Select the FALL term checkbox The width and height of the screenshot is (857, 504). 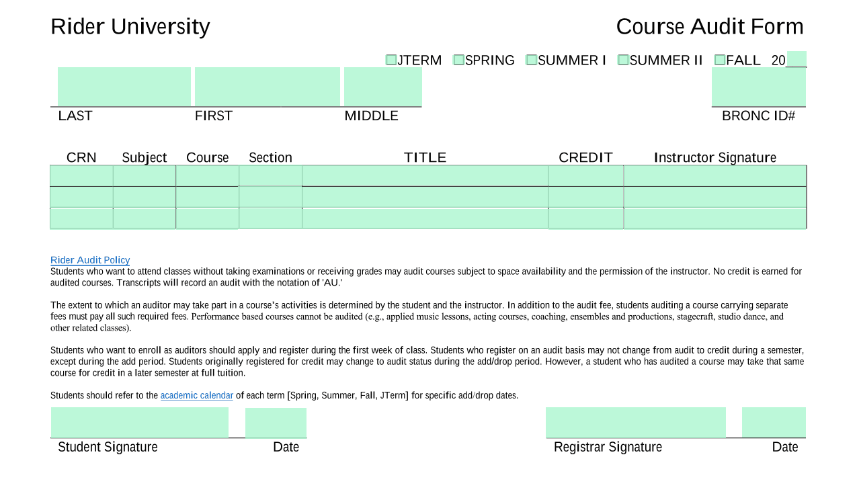pos(720,60)
